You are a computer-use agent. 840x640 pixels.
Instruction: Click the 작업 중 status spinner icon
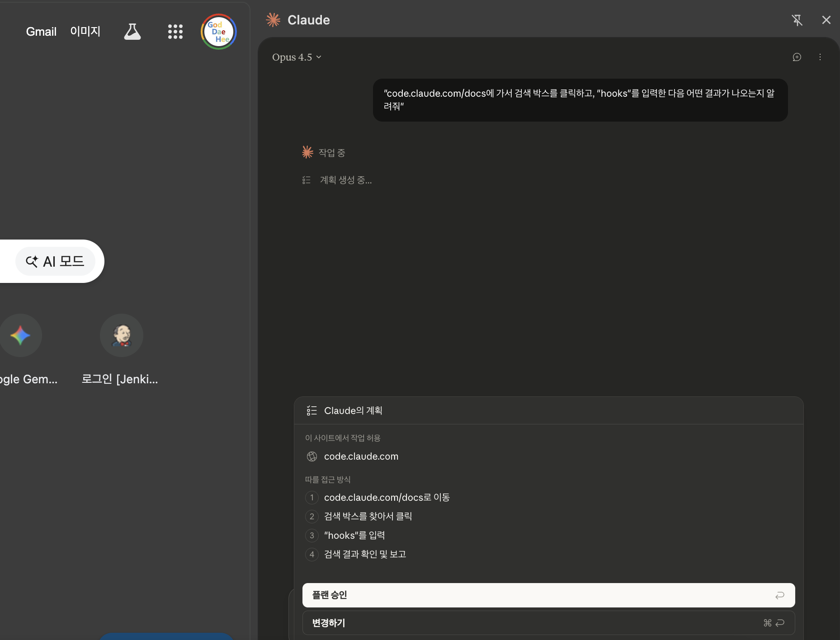(307, 152)
